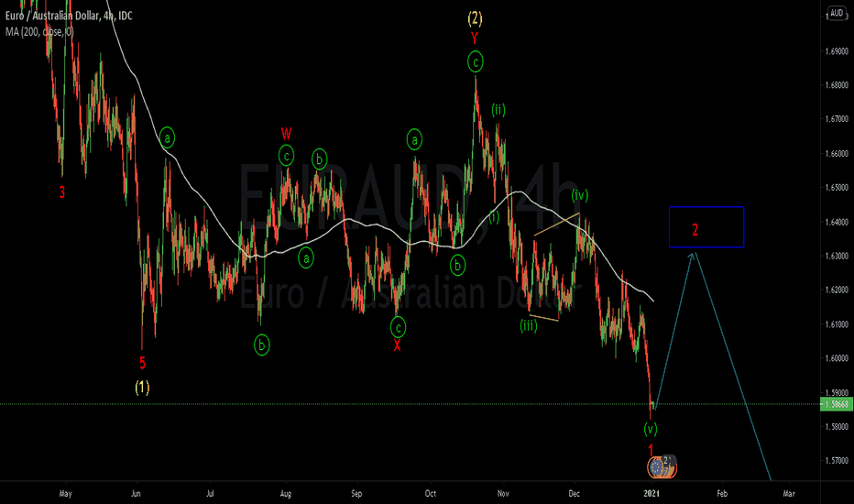Click the 1.65000 price axis label
854x504 pixels.
tap(837, 188)
